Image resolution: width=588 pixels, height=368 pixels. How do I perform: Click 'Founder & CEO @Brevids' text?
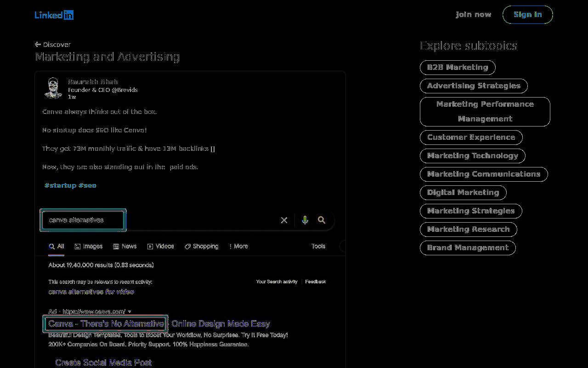(x=103, y=90)
